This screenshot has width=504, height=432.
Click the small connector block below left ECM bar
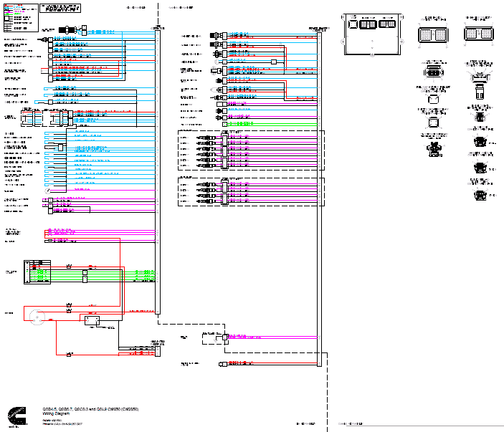point(158,346)
